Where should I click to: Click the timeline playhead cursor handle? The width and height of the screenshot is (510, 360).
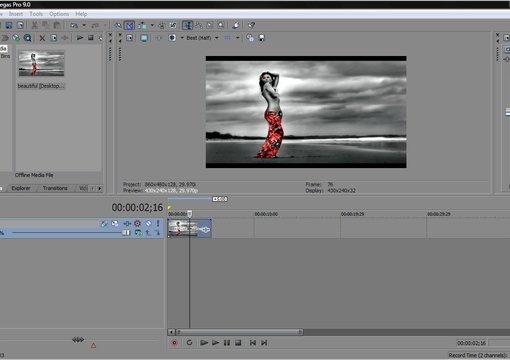click(189, 213)
